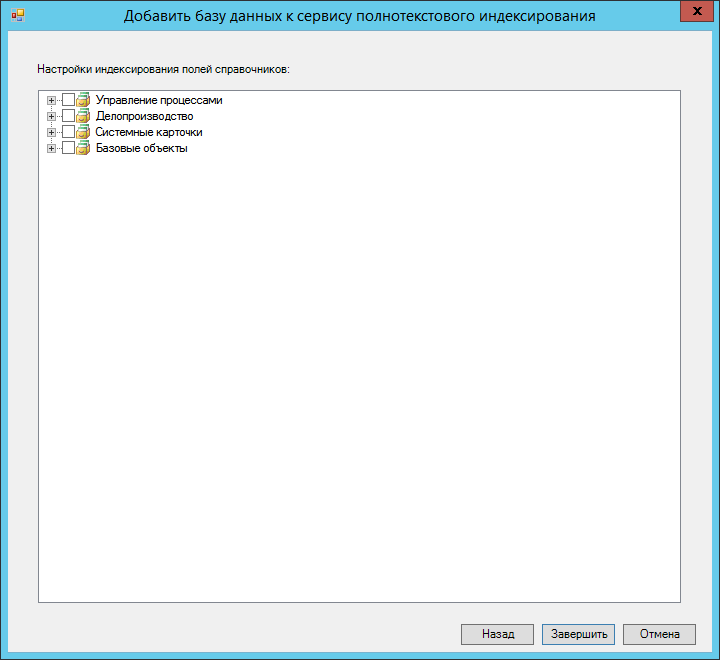Screen dimensions: 720x660
Task: Click the application icon in title bar
Action: tap(17, 16)
